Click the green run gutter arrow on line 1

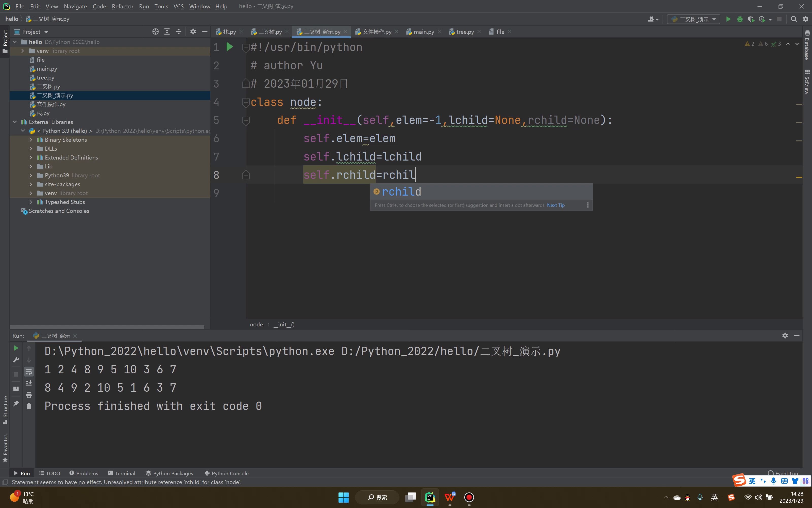coord(229,47)
